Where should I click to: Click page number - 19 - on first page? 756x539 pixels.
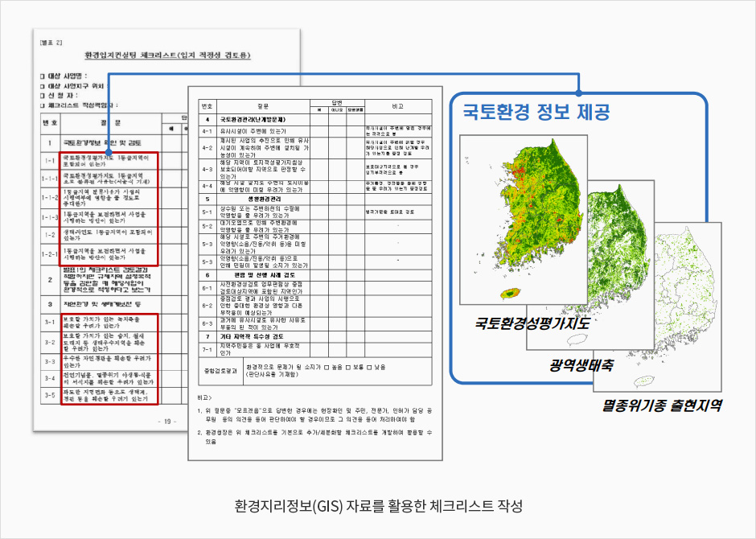[x=166, y=422]
